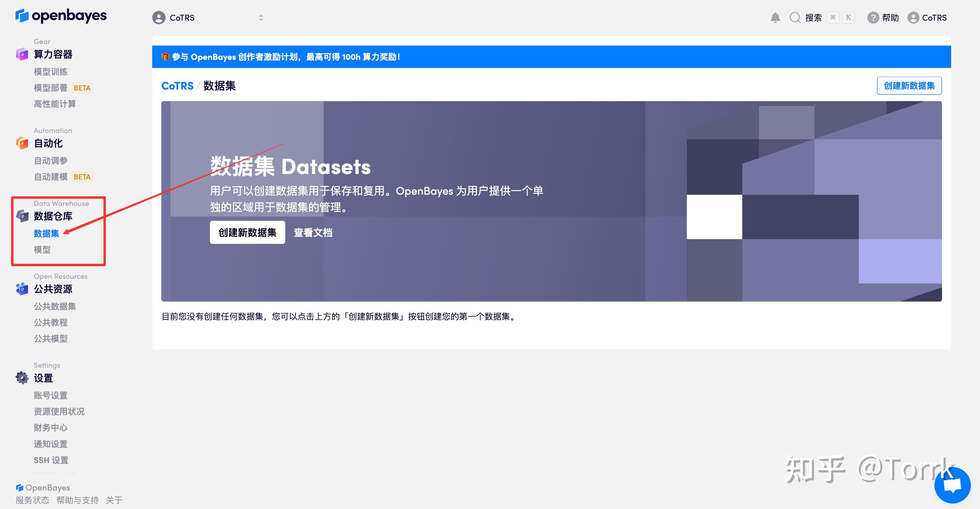Select 模型训练 in the sidebar
The image size is (980, 509).
tap(51, 71)
